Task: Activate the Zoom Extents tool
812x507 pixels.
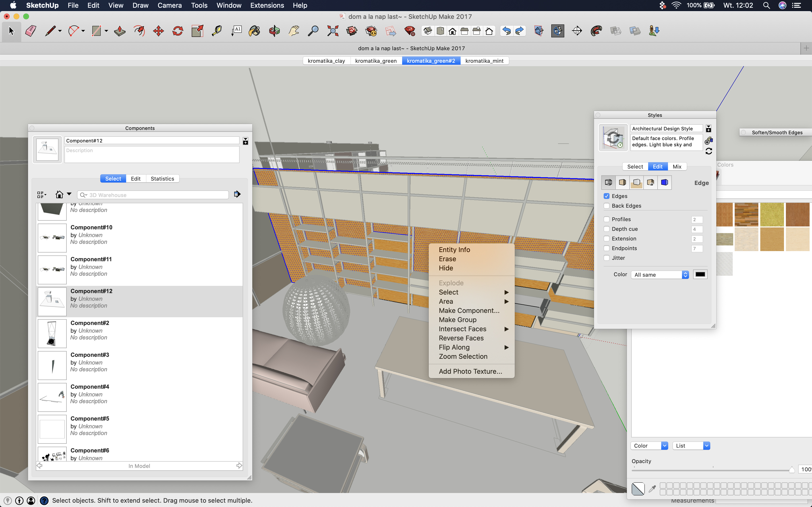Action: pyautogui.click(x=333, y=31)
